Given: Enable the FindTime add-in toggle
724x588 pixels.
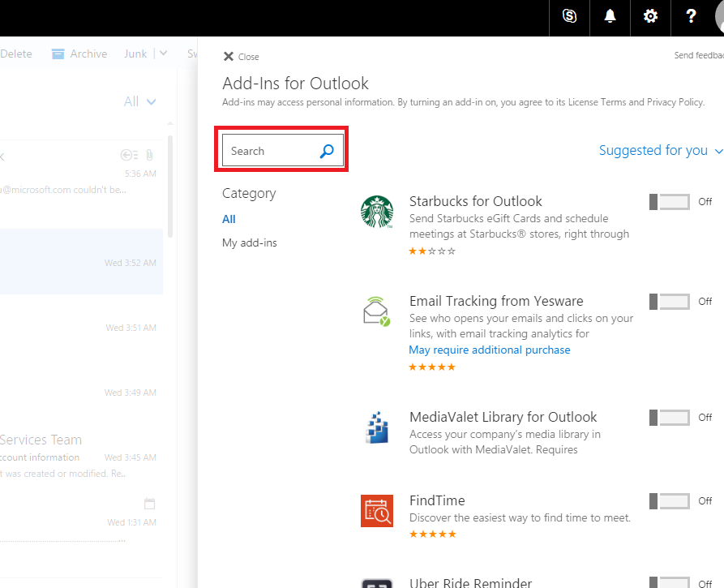Looking at the screenshot, I should [x=670, y=501].
